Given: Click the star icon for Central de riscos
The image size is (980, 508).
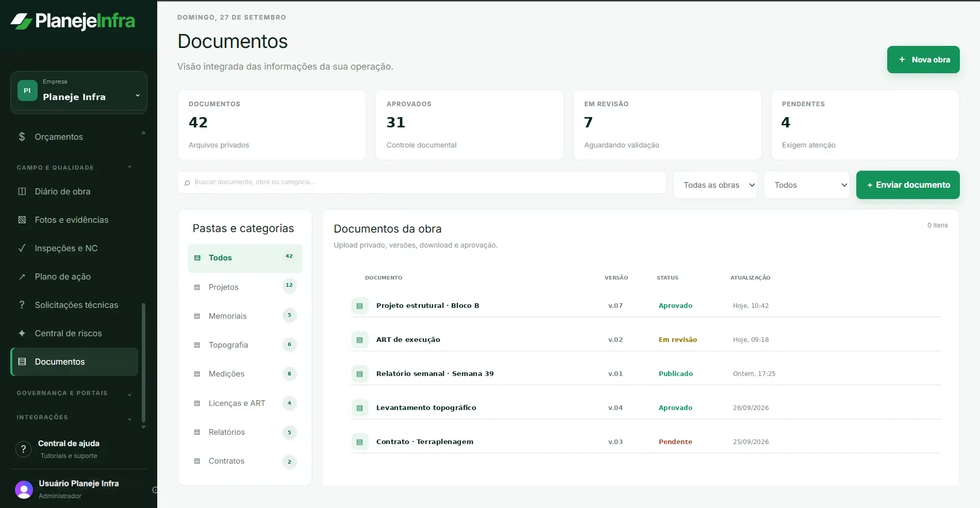Looking at the screenshot, I should 22,333.
